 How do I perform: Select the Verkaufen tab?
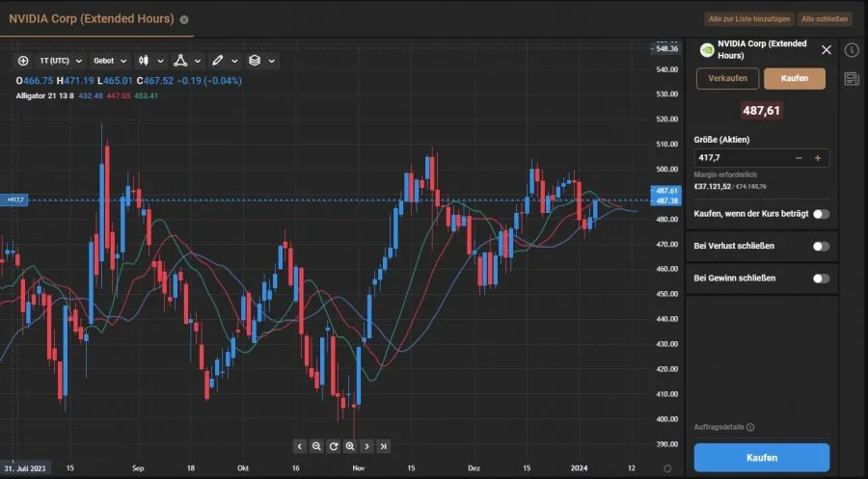[x=727, y=78]
